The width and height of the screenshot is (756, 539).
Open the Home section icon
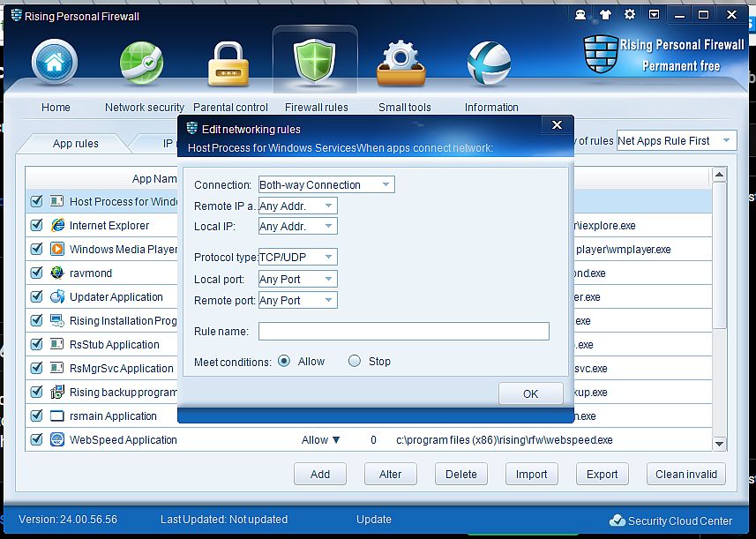point(55,62)
